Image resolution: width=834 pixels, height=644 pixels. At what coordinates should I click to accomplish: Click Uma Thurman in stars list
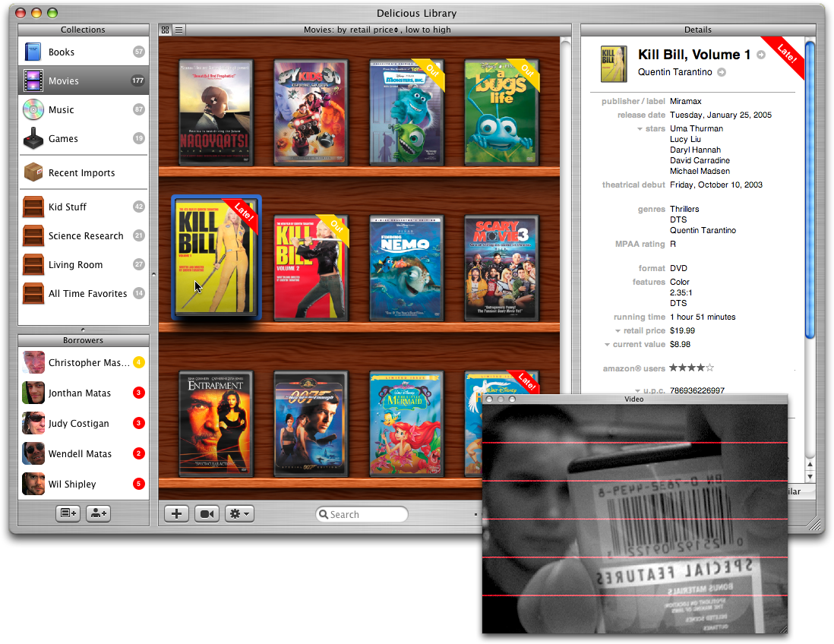(697, 128)
